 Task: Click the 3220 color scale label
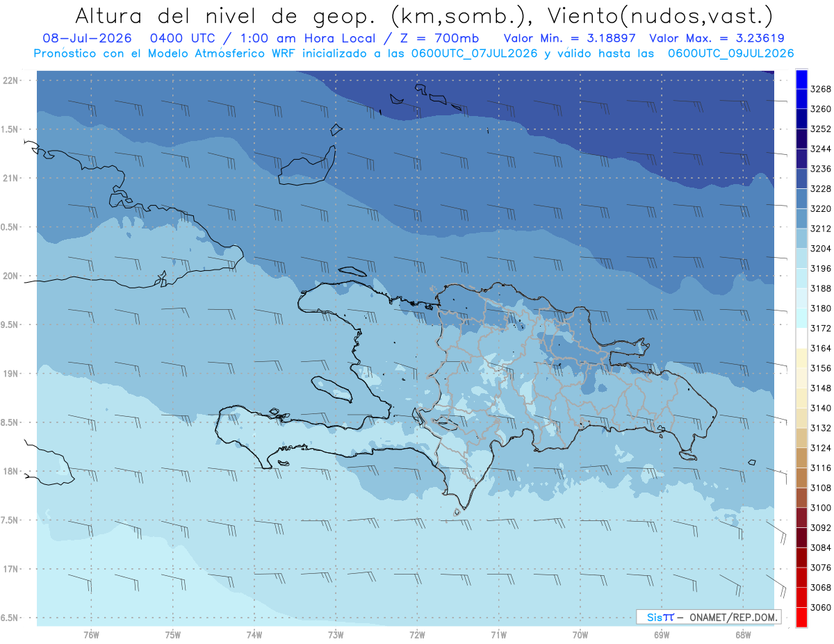coord(821,208)
